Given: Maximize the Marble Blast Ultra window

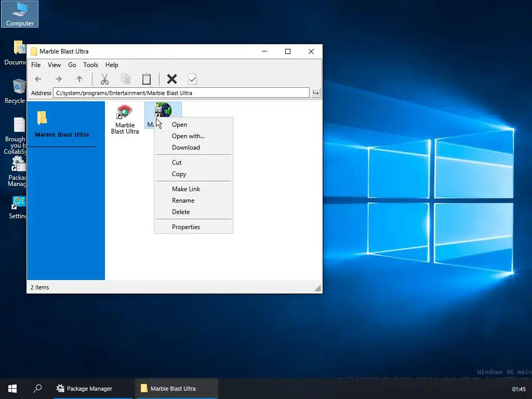Looking at the screenshot, I should click(x=288, y=51).
